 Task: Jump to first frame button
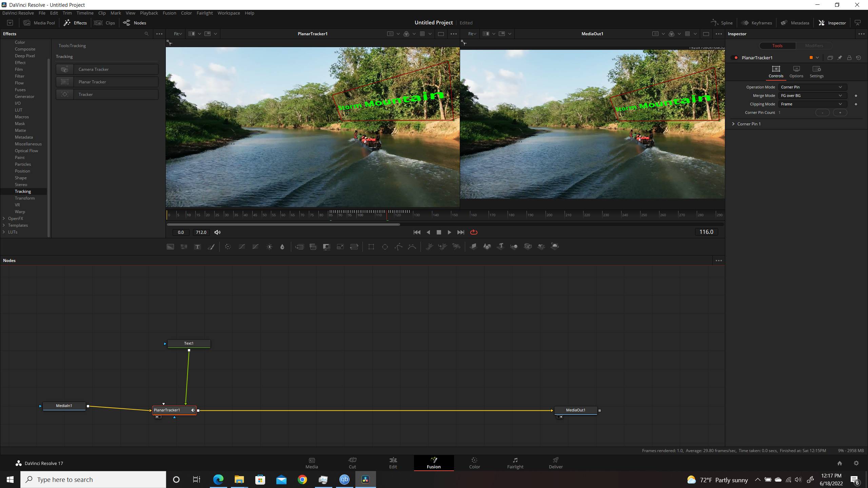[417, 232]
